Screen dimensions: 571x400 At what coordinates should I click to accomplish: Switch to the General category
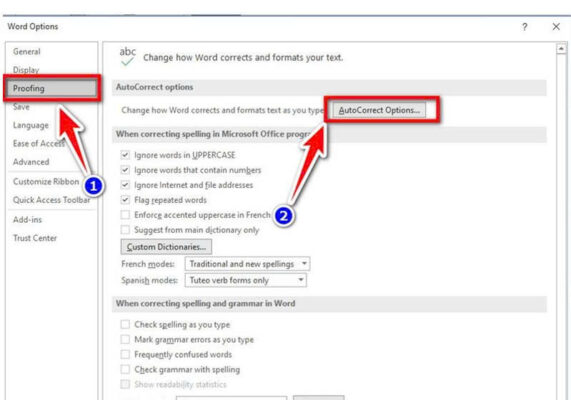[x=27, y=51]
